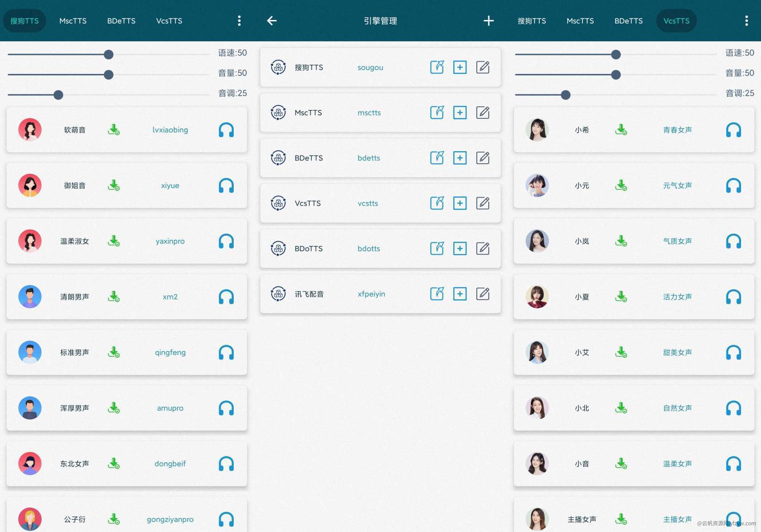This screenshot has height=532, width=761.
Task: Open export icon for 搜狗TTS engine
Action: pos(437,67)
